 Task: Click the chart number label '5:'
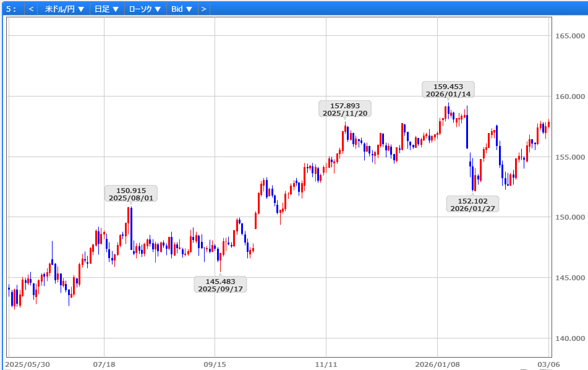pyautogui.click(x=11, y=9)
